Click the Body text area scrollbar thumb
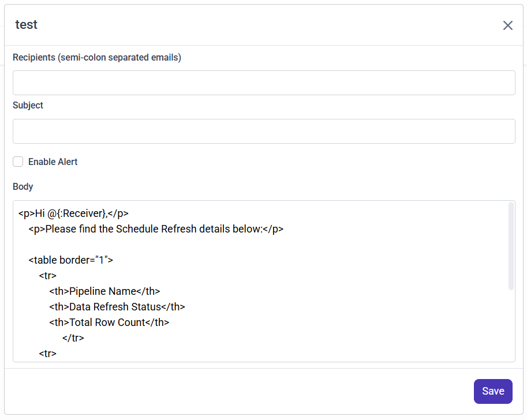 tap(511, 245)
